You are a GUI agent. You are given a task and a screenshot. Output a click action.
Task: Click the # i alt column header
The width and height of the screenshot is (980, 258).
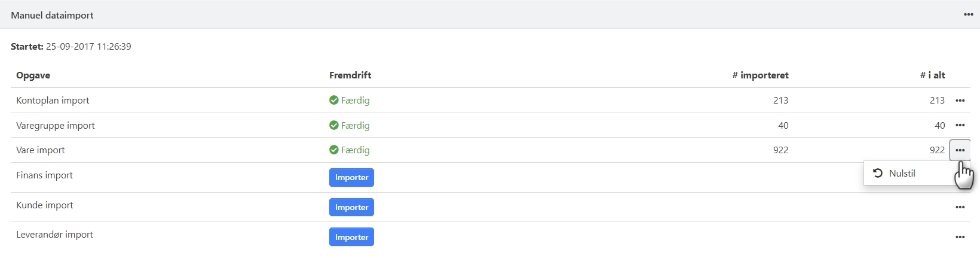pos(932,75)
